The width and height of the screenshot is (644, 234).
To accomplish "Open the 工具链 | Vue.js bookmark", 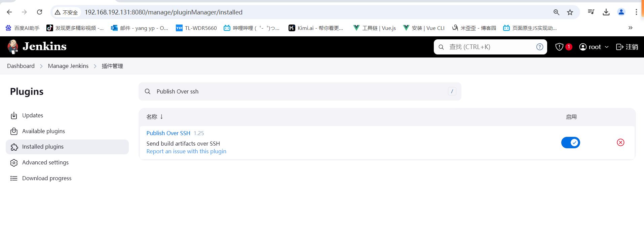I will pos(375,28).
